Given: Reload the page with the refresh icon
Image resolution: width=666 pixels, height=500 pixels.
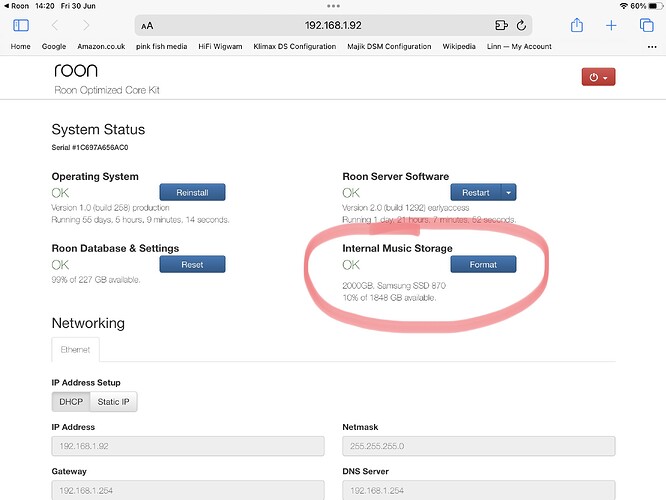Looking at the screenshot, I should pos(521,25).
